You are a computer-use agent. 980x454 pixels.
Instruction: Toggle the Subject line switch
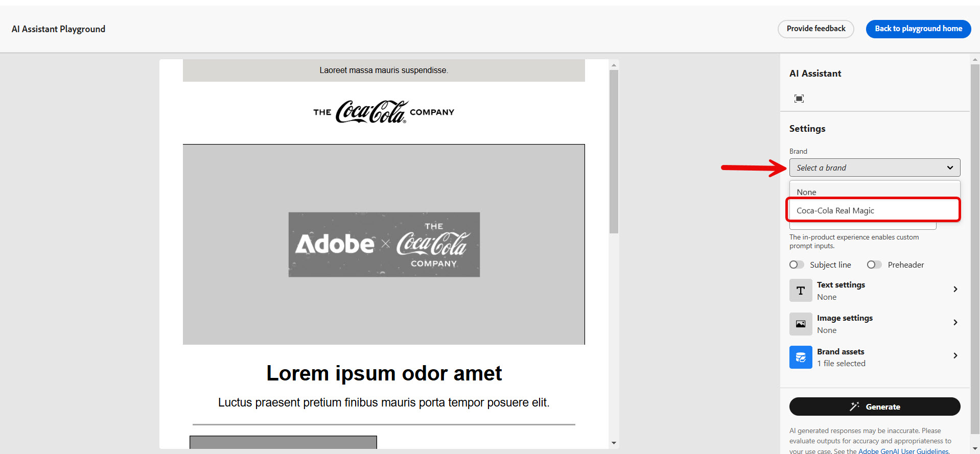(x=797, y=265)
